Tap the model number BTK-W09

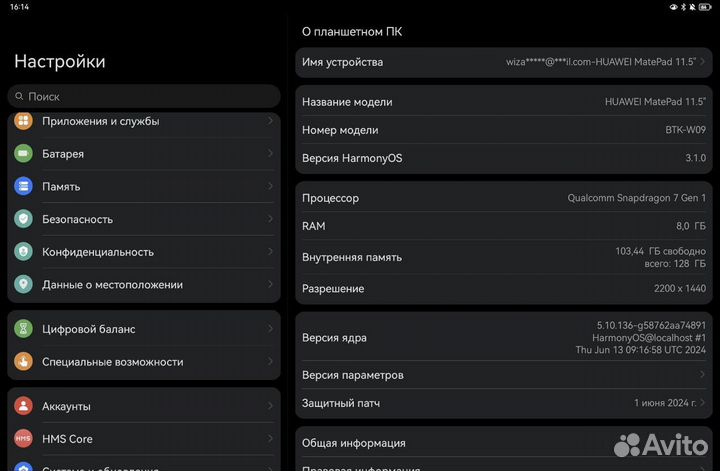pos(685,130)
